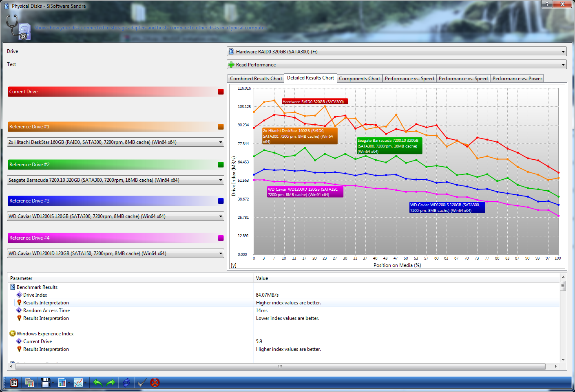Viewport: 575px width, 392px height.
Task: Click the 14ms value
Action: 262,310
